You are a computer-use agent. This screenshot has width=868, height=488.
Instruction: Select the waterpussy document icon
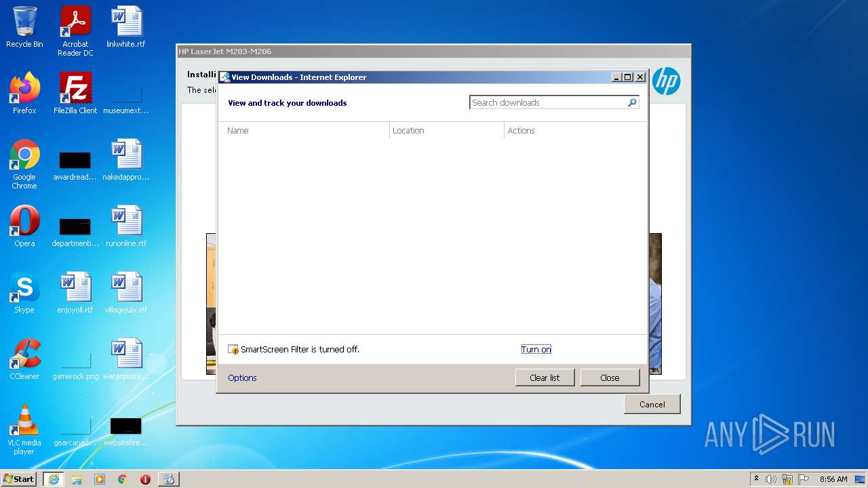click(x=126, y=359)
